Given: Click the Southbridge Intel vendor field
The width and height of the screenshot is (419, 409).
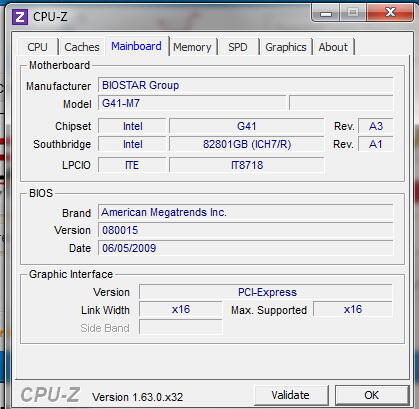Looking at the screenshot, I should (x=132, y=144).
